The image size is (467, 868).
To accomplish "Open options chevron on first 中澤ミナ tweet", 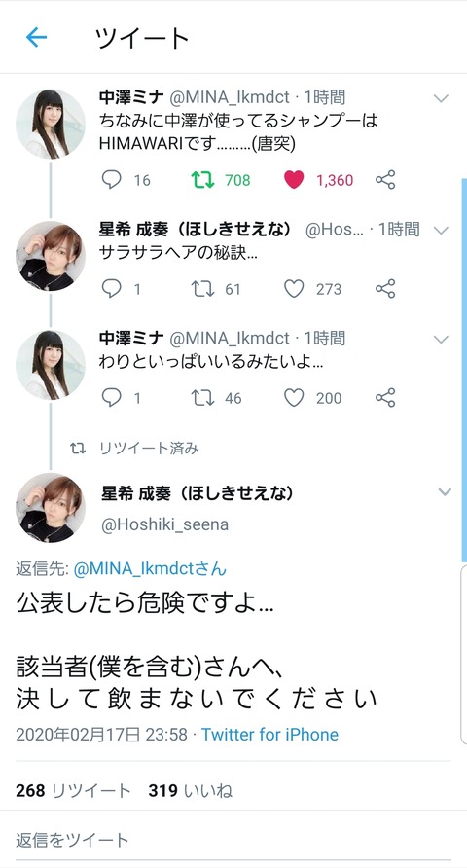I will point(441,99).
